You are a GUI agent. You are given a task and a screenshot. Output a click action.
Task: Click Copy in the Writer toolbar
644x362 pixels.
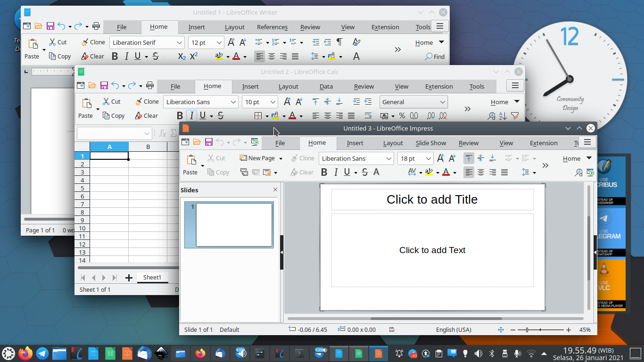(60, 56)
